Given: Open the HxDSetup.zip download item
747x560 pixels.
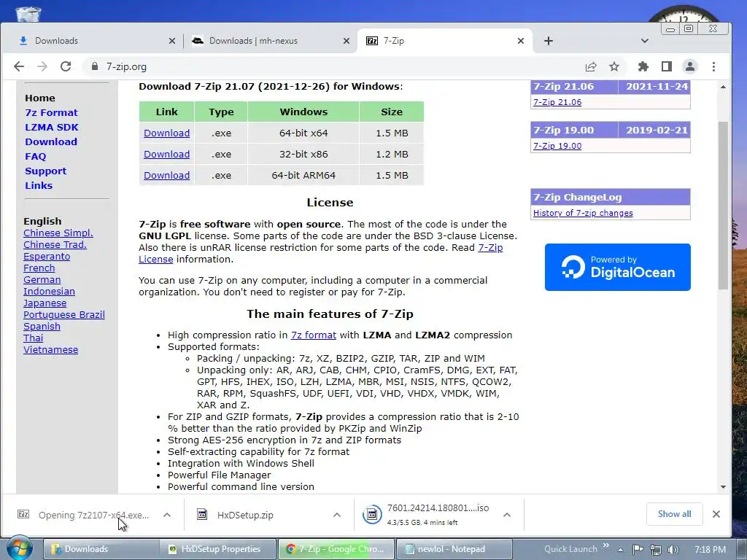Looking at the screenshot, I should point(245,515).
